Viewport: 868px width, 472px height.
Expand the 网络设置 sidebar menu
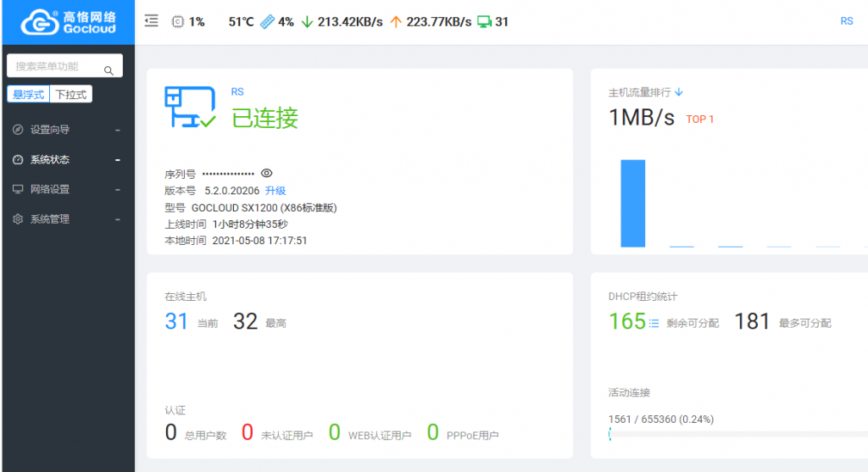67,189
